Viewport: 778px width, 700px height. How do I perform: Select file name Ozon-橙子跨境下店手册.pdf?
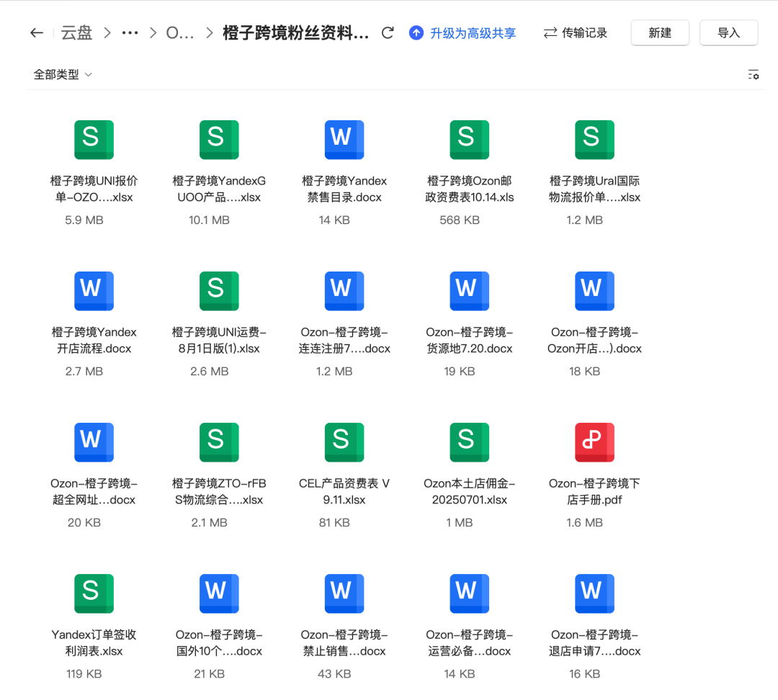coord(594,492)
